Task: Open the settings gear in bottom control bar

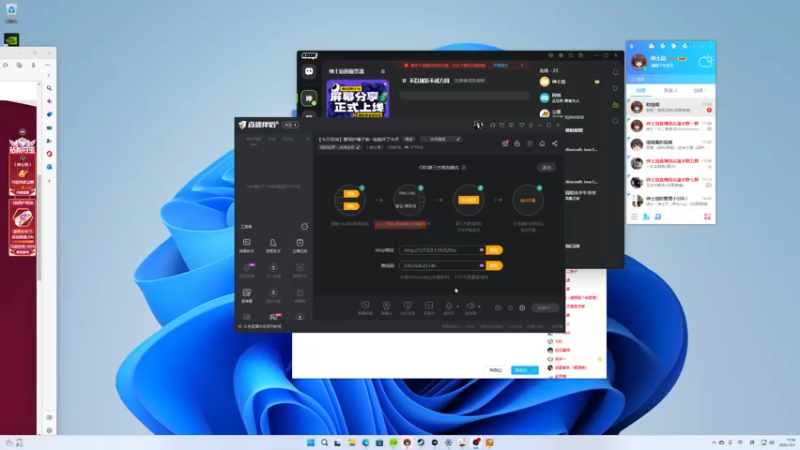Action: point(522,308)
